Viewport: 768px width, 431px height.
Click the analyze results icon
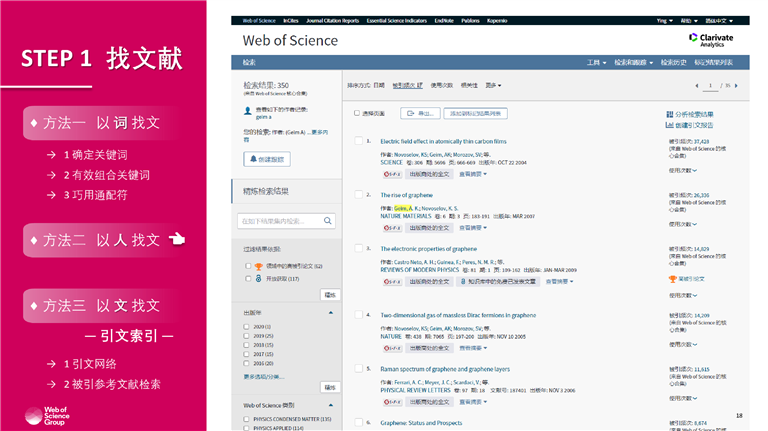click(670, 114)
